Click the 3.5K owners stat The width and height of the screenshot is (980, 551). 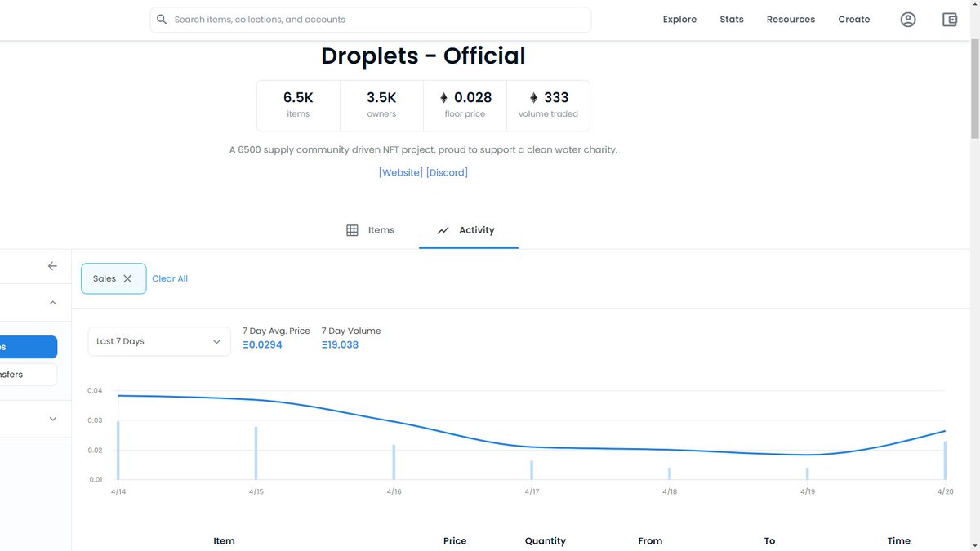[x=381, y=104]
